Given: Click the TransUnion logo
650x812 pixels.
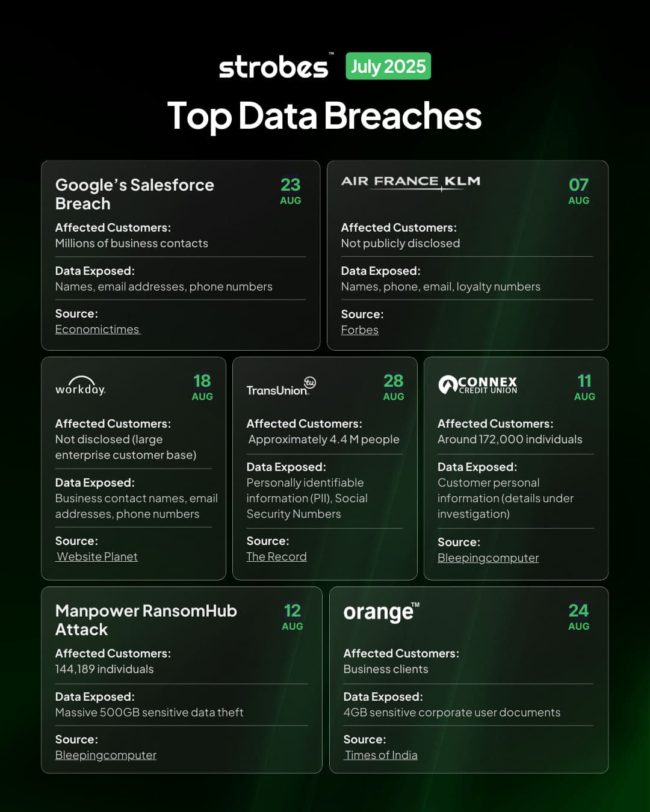Looking at the screenshot, I should pyautogui.click(x=281, y=387).
